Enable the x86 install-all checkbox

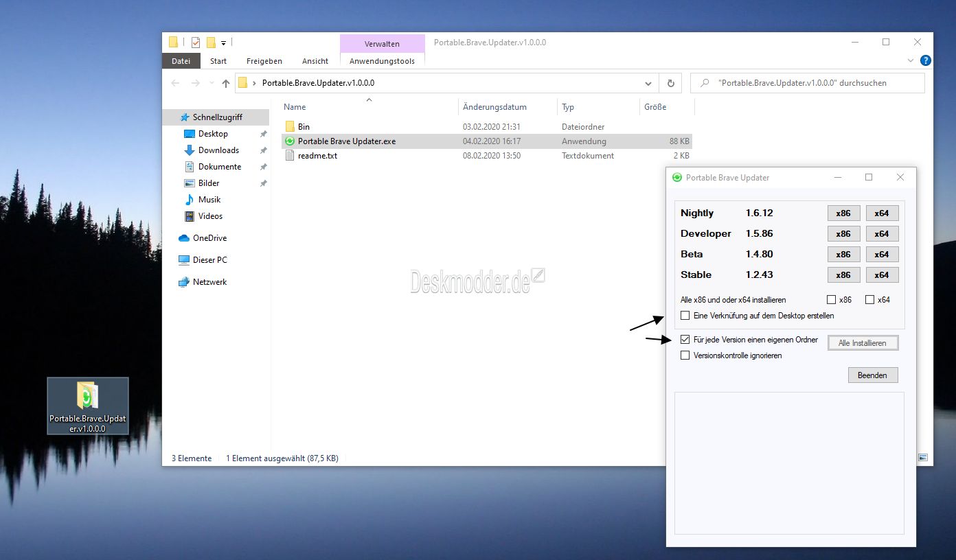pyautogui.click(x=832, y=300)
